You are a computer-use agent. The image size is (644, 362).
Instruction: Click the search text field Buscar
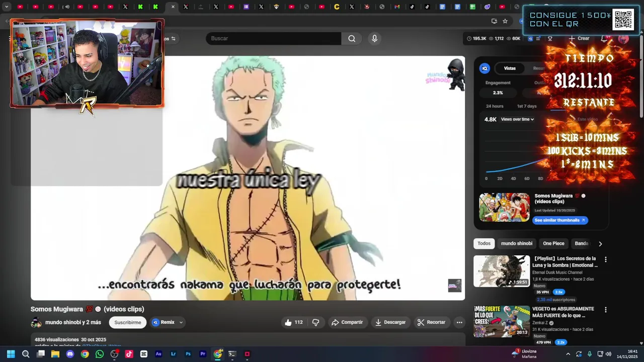click(x=274, y=39)
